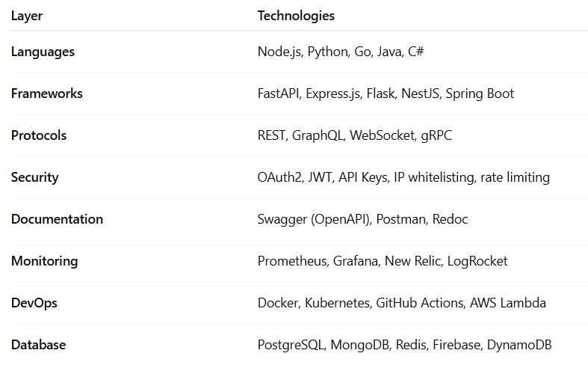Select the Prometheus, Grafana monitoring cell
This screenshot has width=588, height=368.
click(383, 261)
